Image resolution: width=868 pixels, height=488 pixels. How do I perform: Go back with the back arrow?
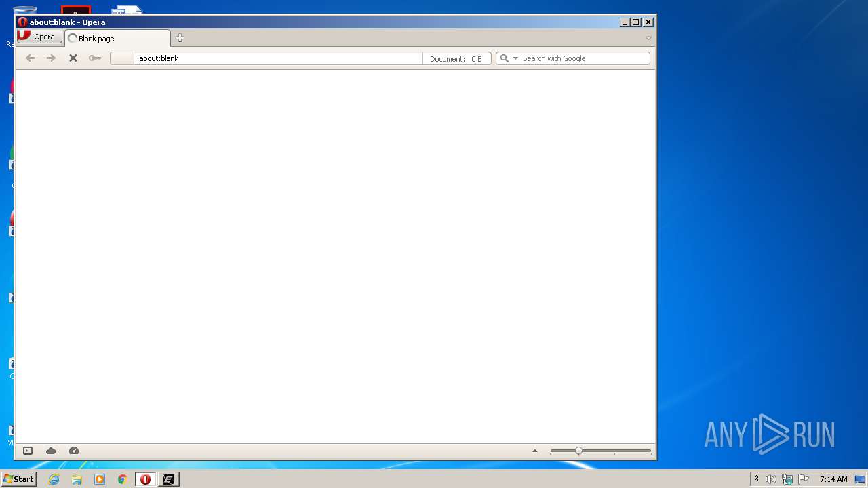(x=30, y=58)
